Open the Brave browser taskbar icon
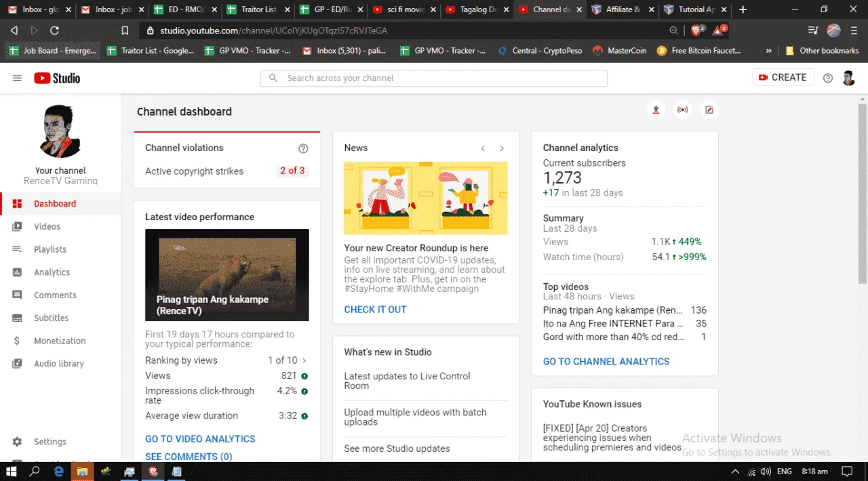The width and height of the screenshot is (868, 481). point(153,472)
